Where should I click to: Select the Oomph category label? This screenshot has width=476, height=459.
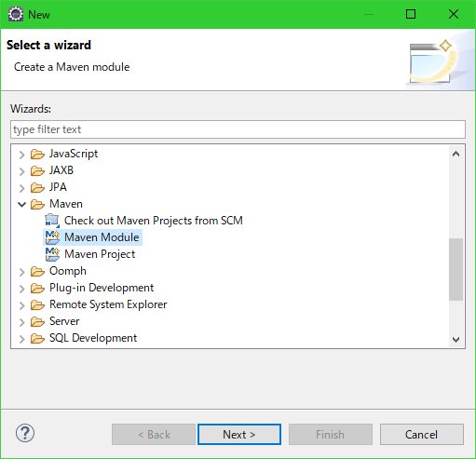click(x=68, y=271)
